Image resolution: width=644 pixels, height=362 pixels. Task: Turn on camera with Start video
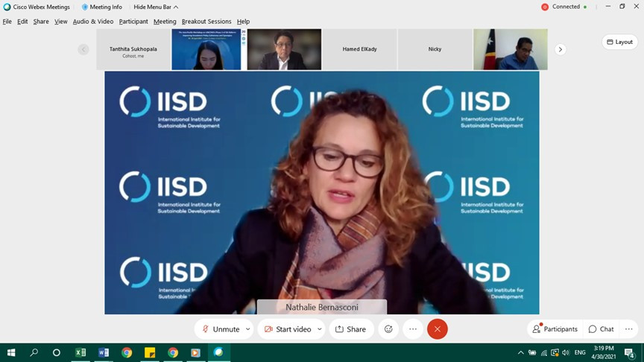[288, 329]
